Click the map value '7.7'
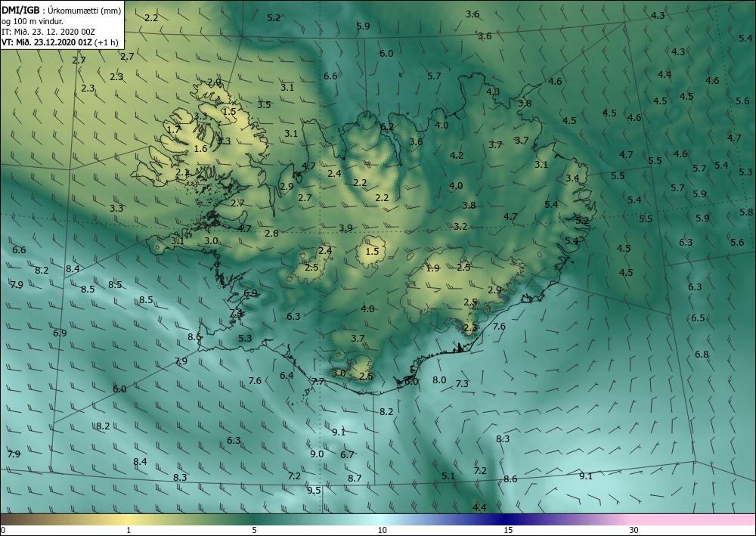 pos(318,381)
